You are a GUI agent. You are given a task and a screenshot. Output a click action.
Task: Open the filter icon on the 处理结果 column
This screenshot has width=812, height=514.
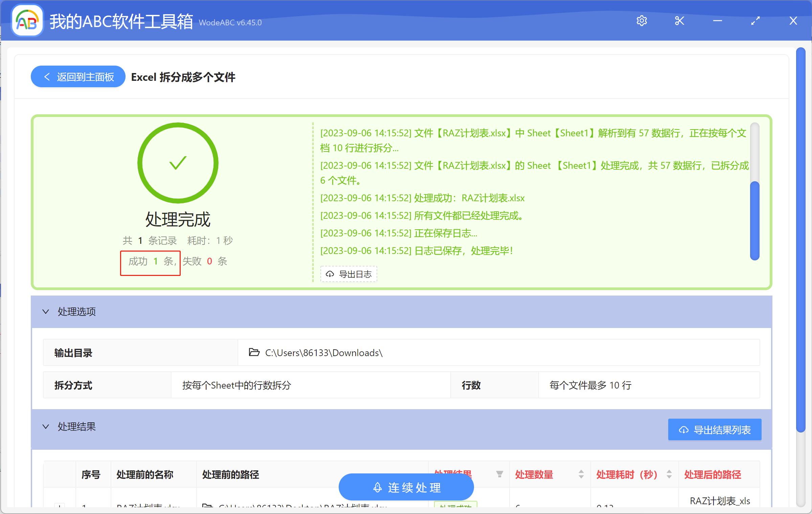[500, 474]
